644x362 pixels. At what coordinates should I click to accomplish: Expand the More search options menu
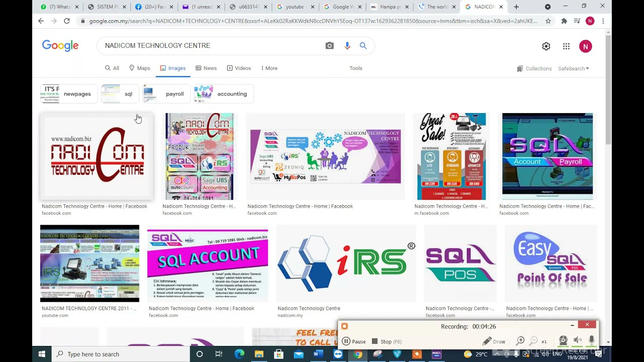[x=269, y=68]
